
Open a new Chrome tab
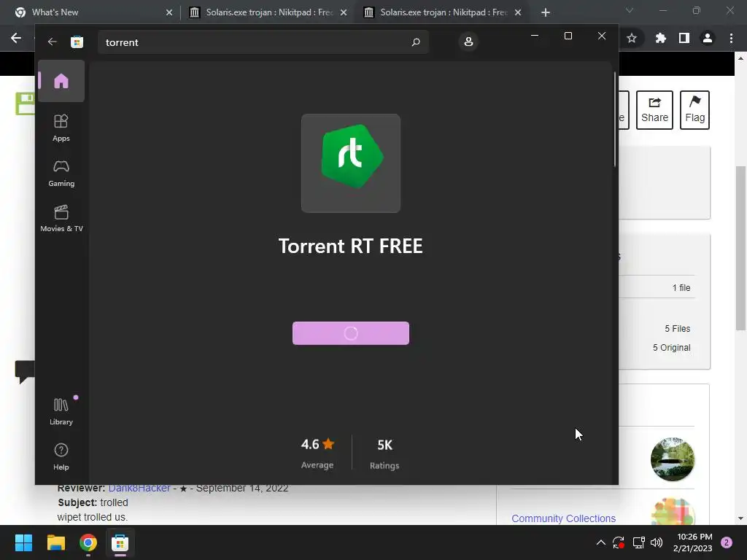click(546, 12)
